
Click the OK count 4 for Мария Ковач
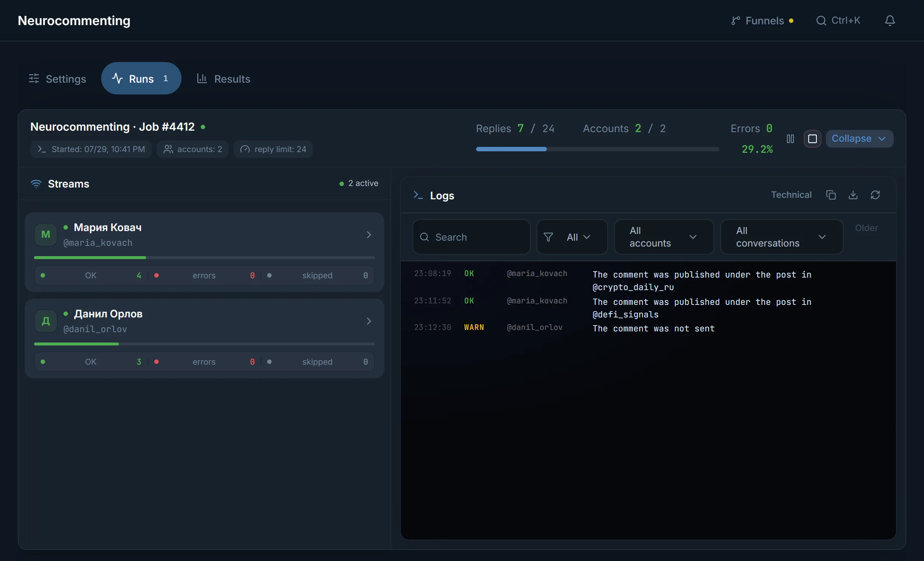coord(139,275)
